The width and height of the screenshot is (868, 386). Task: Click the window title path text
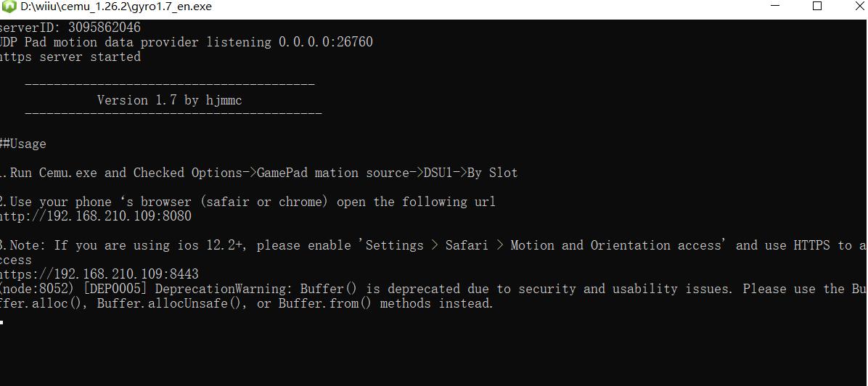[115, 7]
